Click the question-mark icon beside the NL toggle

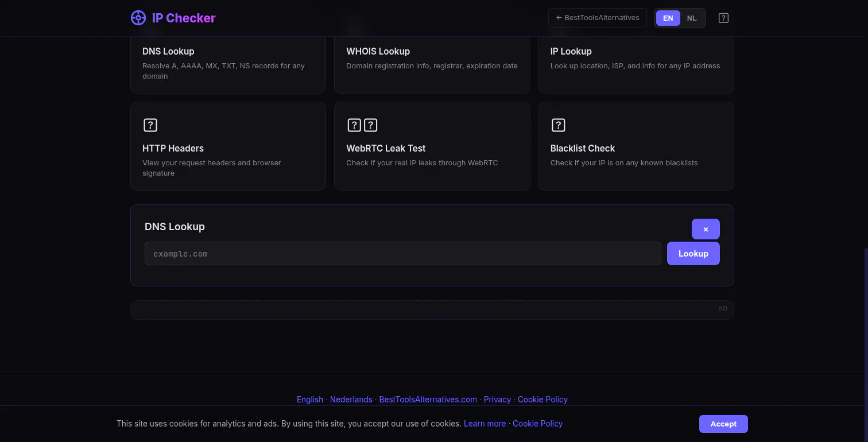pos(723,18)
